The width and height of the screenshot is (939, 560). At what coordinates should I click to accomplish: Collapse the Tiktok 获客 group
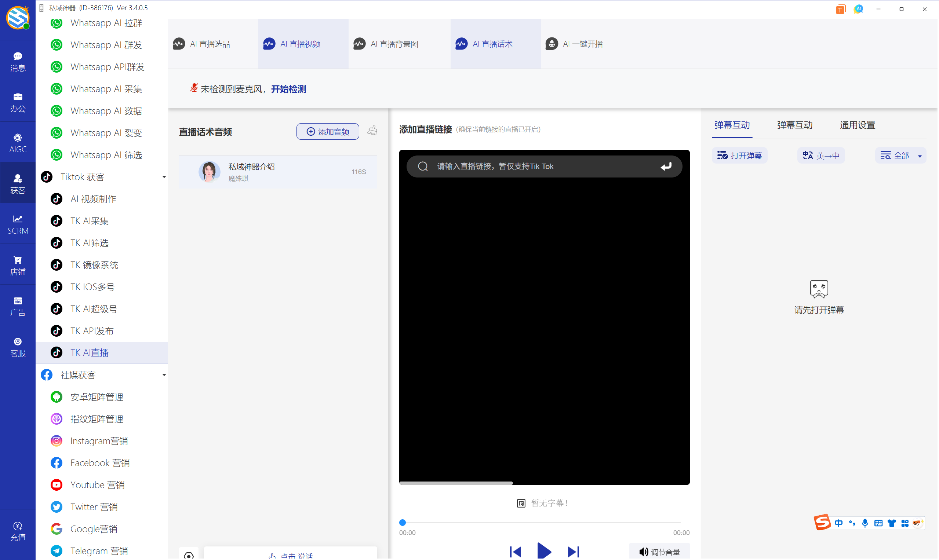(164, 177)
